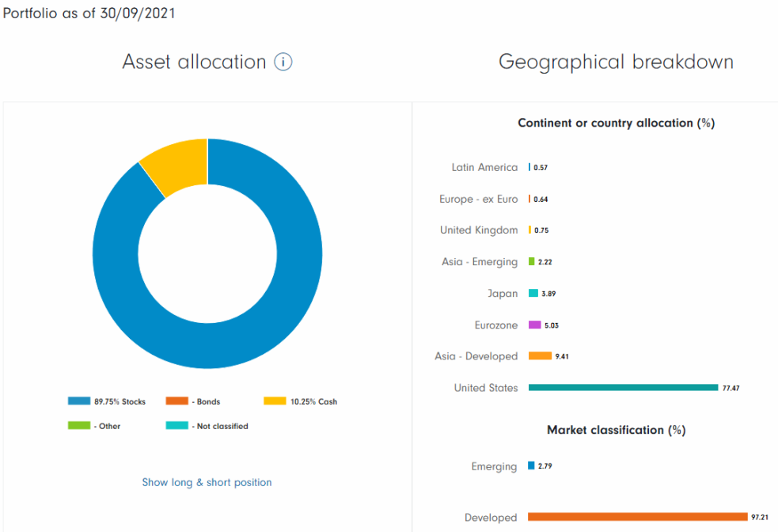Click the green Other legend swatch
The height and width of the screenshot is (532, 778).
pos(79,425)
